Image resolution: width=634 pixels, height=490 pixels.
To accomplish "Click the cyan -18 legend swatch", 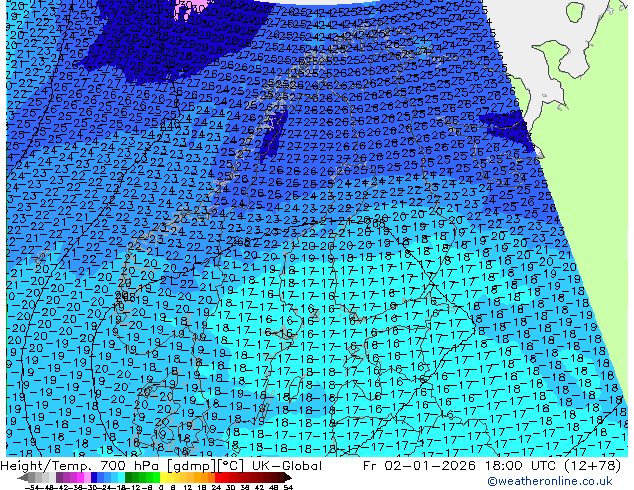I will pyautogui.click(x=122, y=477).
